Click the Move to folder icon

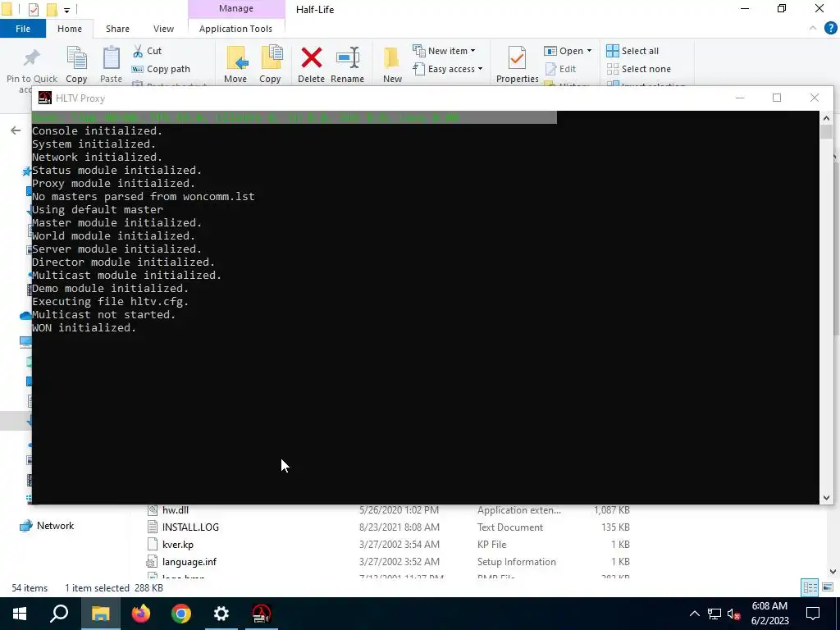point(236,58)
